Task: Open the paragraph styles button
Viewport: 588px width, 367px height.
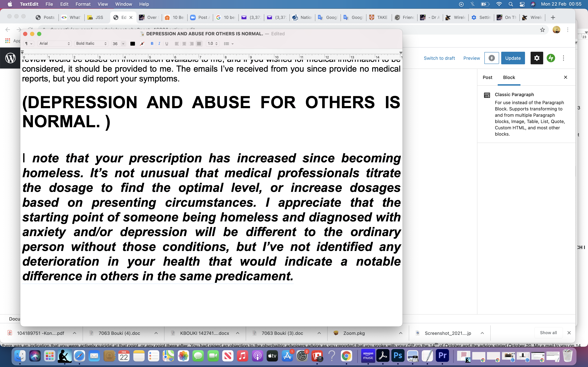Action: click(x=28, y=44)
